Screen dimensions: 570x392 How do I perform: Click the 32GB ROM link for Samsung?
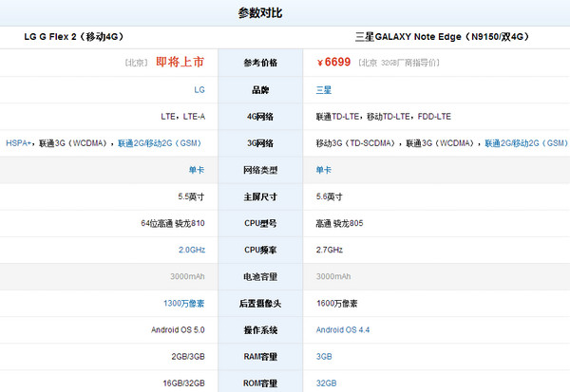pyautogui.click(x=326, y=383)
